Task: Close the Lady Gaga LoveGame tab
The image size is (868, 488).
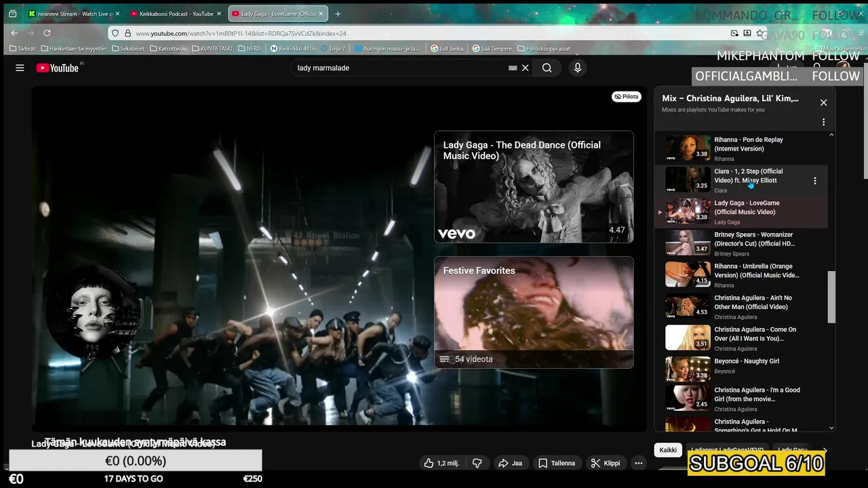Action: 321,14
